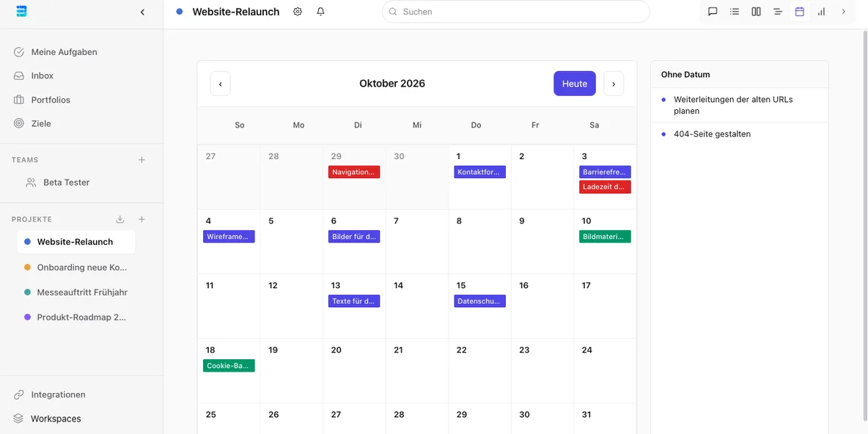Viewport: 868px width, 434px height.
Task: Click the notification bell icon
Action: pyautogui.click(x=320, y=12)
